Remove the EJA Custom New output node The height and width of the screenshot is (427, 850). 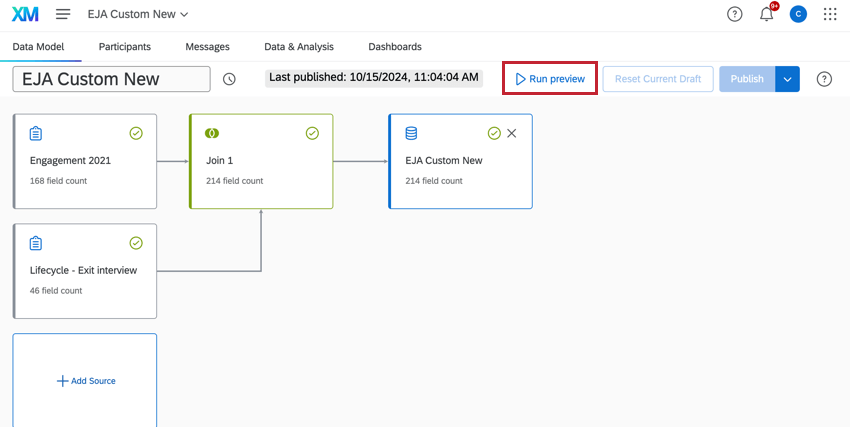[511, 133]
